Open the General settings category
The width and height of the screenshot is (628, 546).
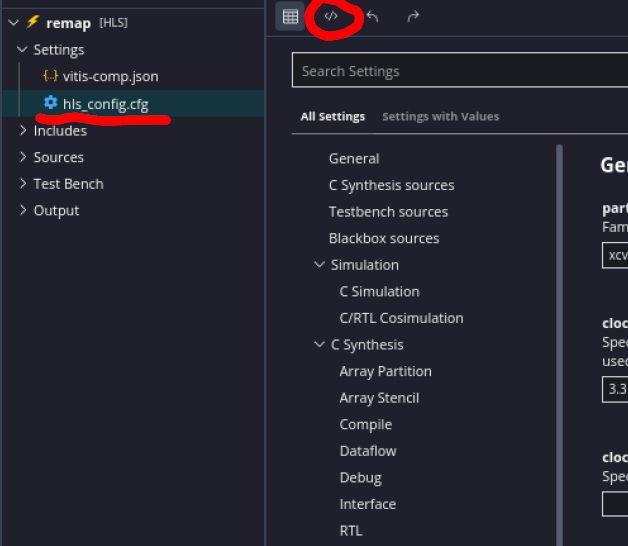(354, 158)
